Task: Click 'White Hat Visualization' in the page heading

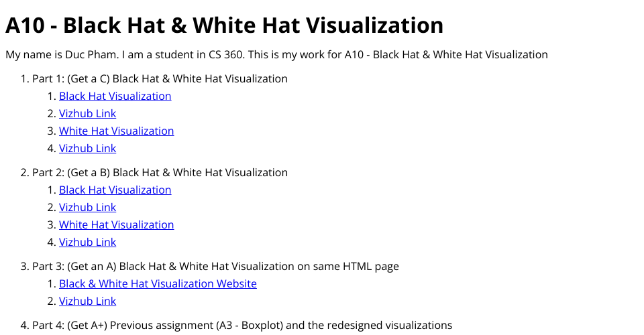Action: (x=317, y=25)
